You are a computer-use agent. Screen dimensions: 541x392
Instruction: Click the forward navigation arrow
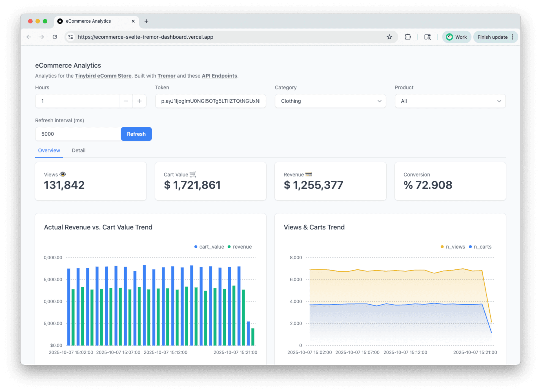pos(42,37)
